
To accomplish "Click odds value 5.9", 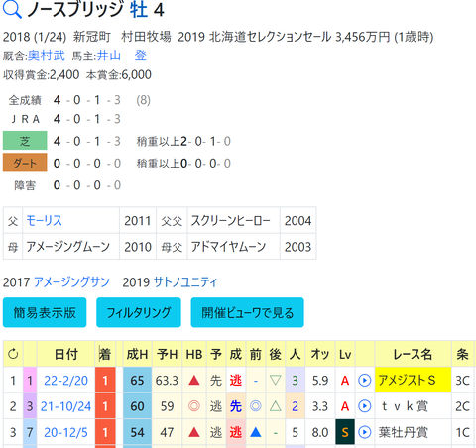I will [320, 381].
